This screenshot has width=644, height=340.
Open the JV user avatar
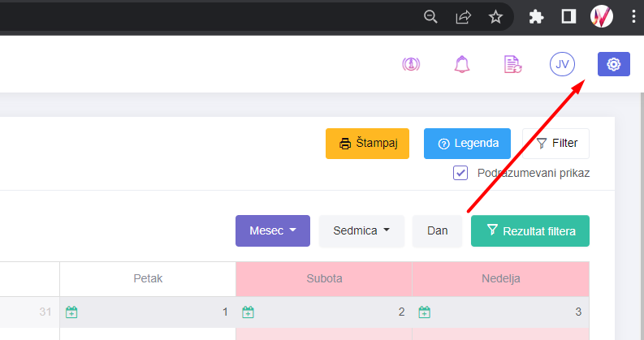pyautogui.click(x=562, y=64)
